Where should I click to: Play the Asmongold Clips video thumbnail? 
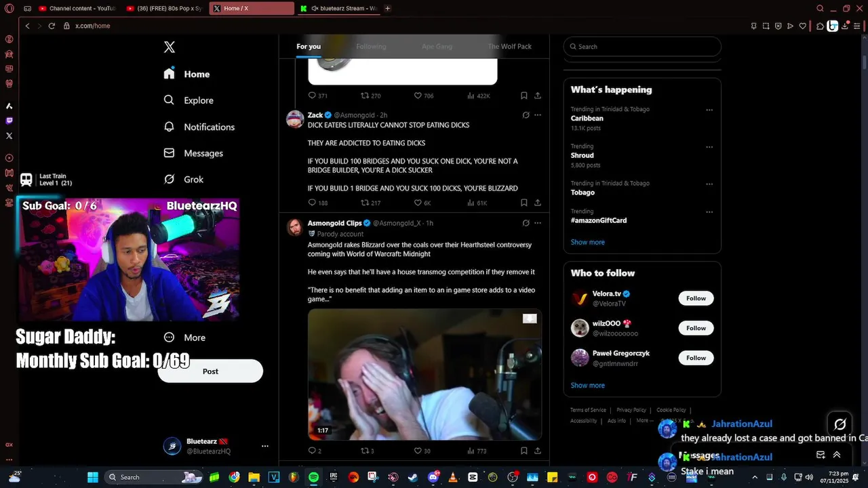coord(425,375)
